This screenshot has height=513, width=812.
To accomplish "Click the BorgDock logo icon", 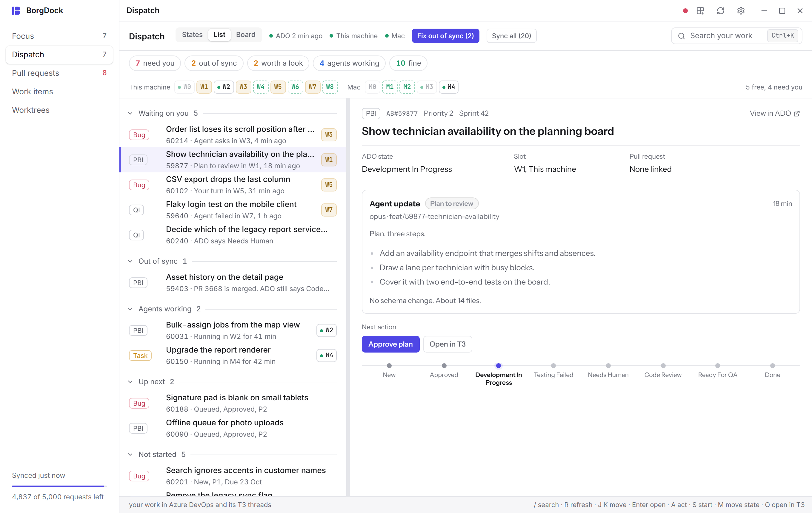I will 16,10.
